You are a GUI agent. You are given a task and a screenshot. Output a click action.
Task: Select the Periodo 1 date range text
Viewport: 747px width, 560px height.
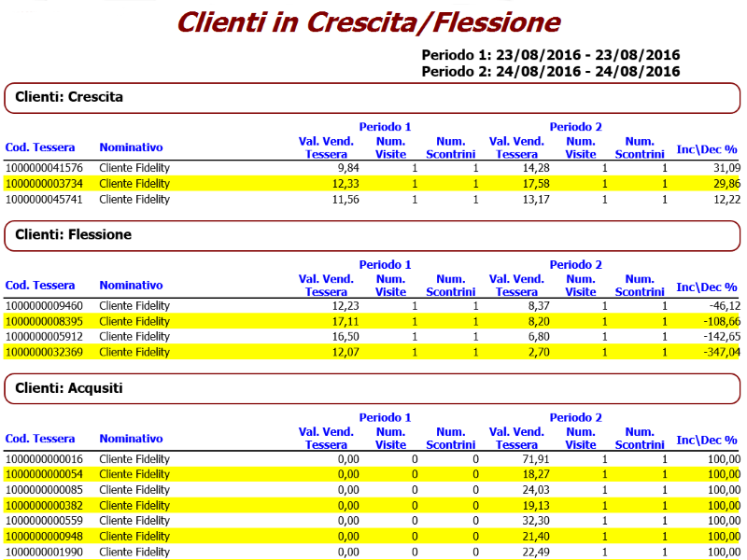550,55
